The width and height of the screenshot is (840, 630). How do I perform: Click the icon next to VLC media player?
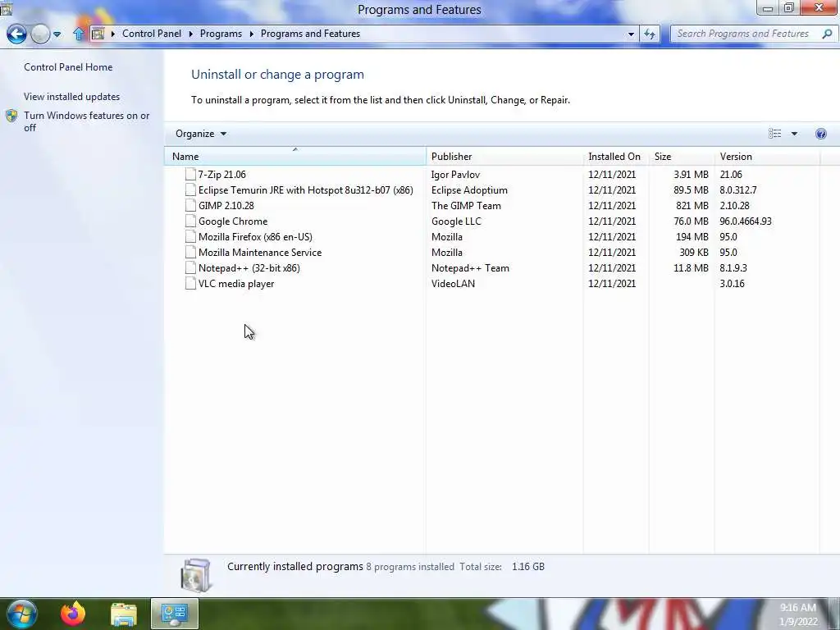[x=190, y=283]
